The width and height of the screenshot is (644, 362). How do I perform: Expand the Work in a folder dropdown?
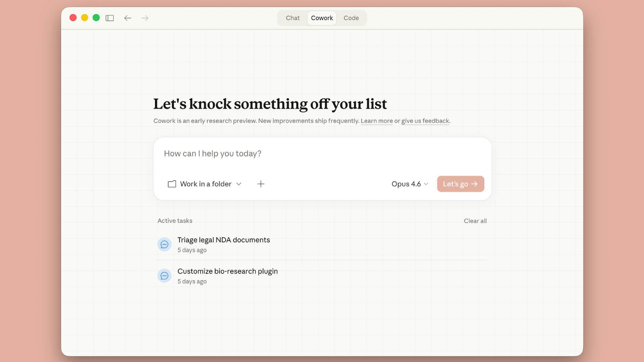(205, 184)
